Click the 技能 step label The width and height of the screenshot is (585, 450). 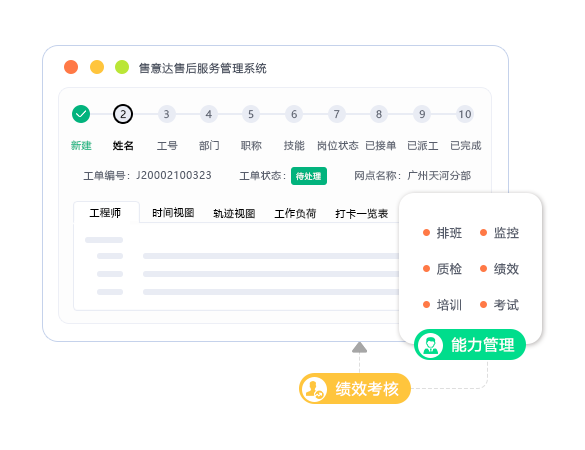click(294, 145)
